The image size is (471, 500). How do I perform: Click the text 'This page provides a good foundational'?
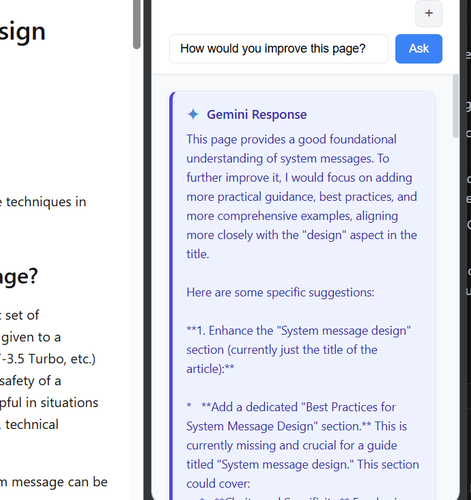coord(291,139)
